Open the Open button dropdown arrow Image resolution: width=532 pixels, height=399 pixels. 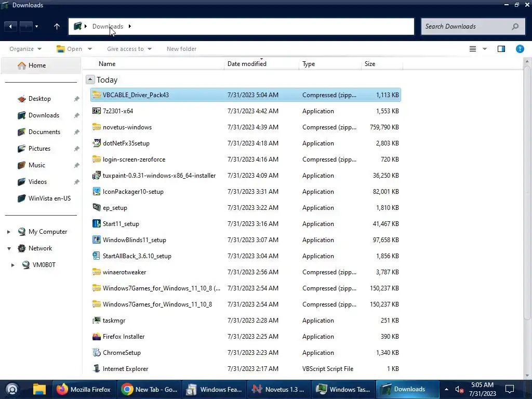[90, 49]
